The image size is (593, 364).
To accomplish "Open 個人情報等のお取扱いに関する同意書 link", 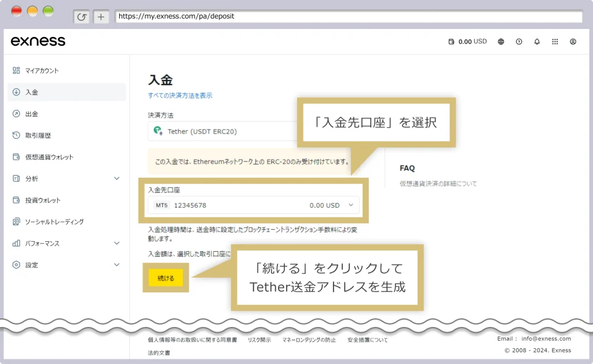I will tap(192, 340).
